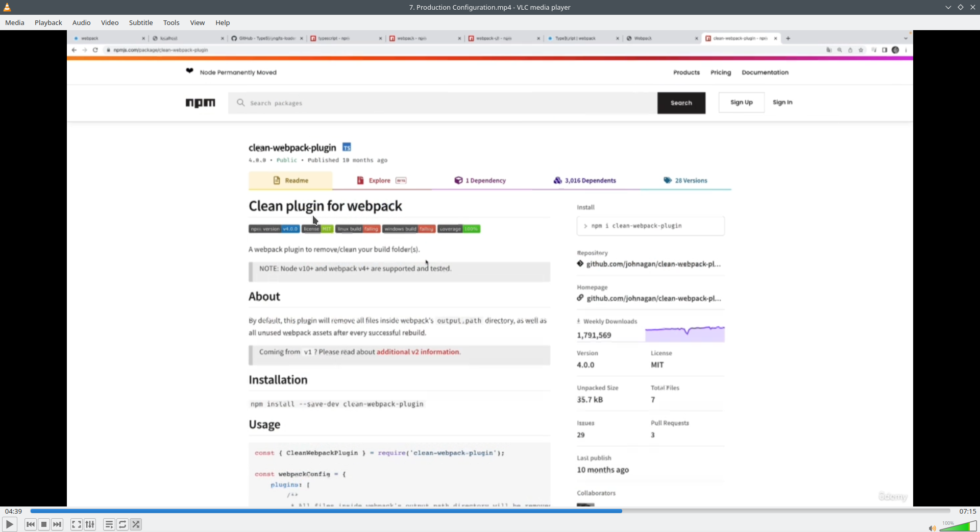Viewport: 980px width, 532px height.
Task: Click the linux build failing badge
Action: click(358, 229)
